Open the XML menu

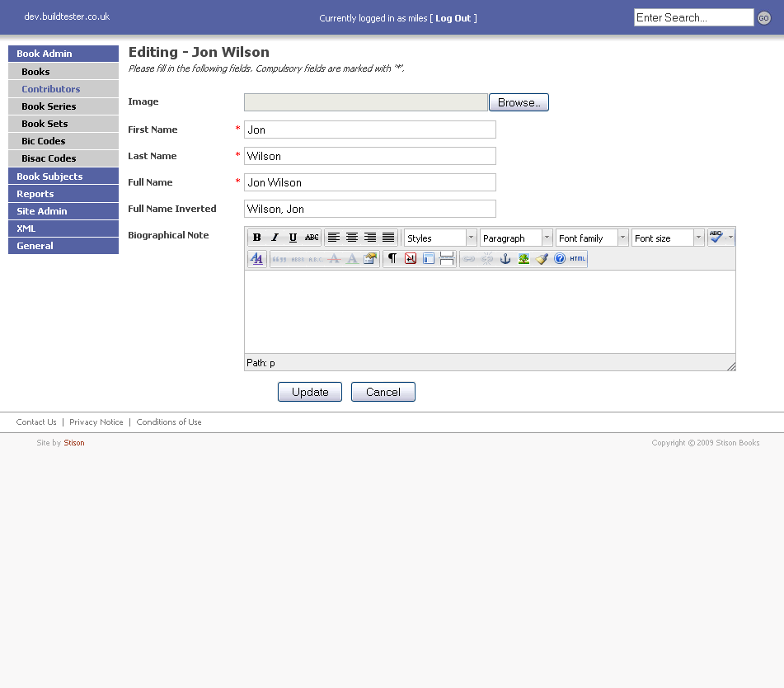click(63, 229)
